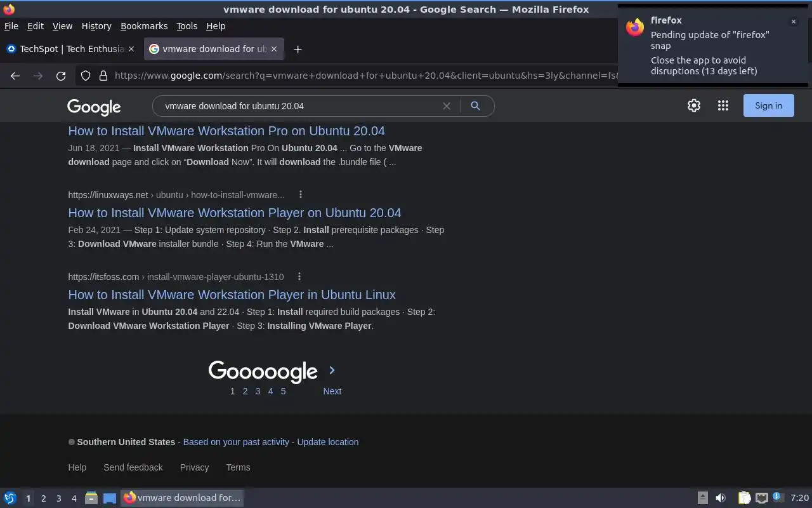The height and width of the screenshot is (508, 812).
Task: Go to results page 5
Action: (283, 391)
